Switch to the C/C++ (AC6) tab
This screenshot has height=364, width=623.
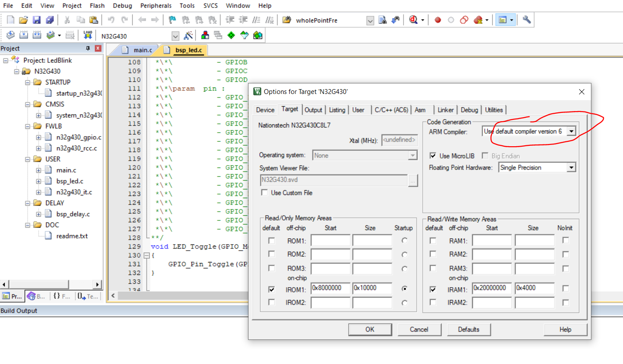(x=391, y=110)
